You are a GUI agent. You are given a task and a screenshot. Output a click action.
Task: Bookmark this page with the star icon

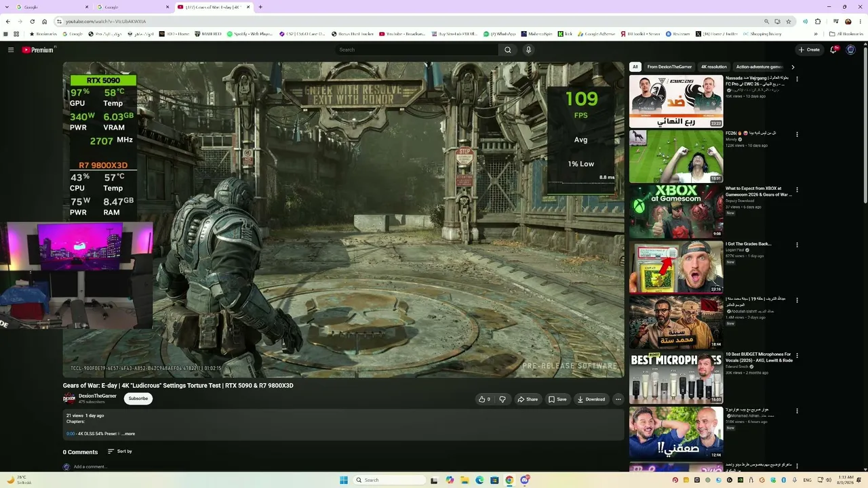788,21
